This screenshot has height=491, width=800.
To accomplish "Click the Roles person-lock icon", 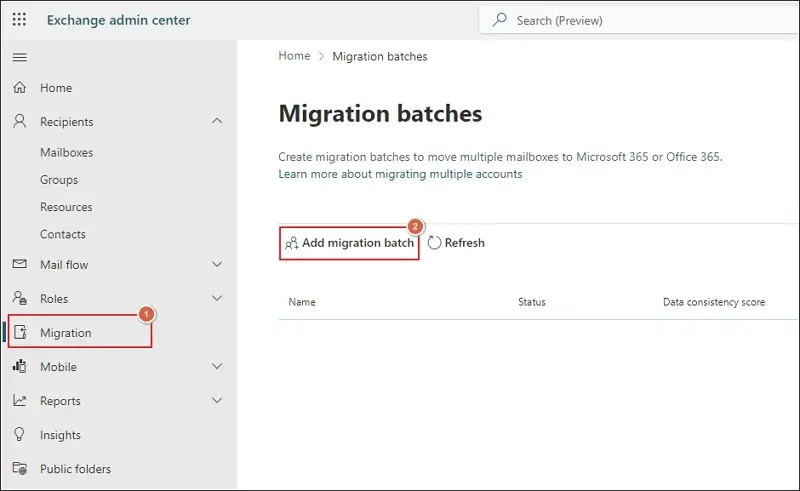I will pos(19,298).
